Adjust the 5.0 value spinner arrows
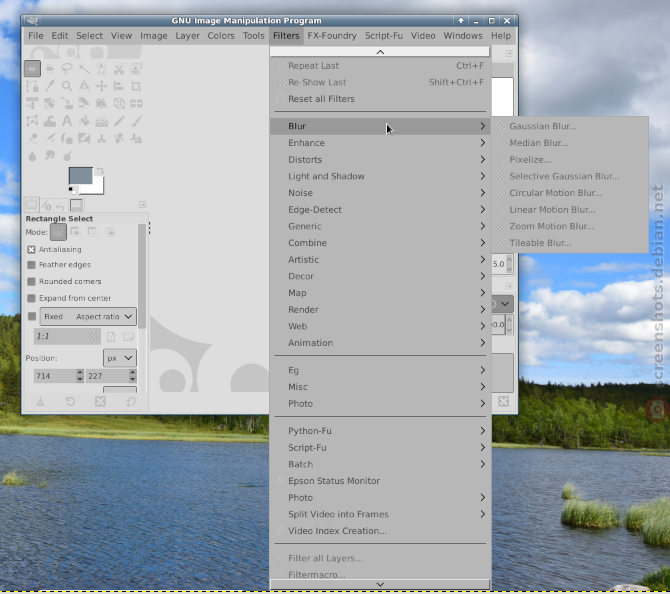Viewport: 670px width, 594px height. click(509, 264)
